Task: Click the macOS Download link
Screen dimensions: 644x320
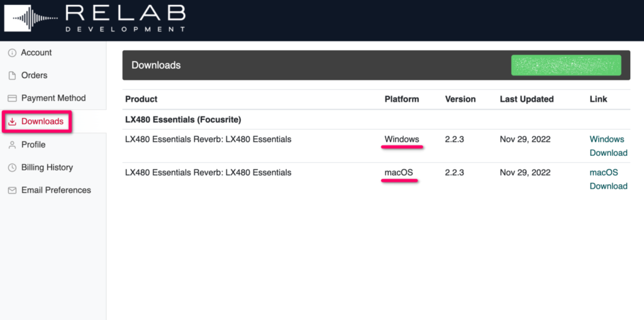Action: pos(608,179)
